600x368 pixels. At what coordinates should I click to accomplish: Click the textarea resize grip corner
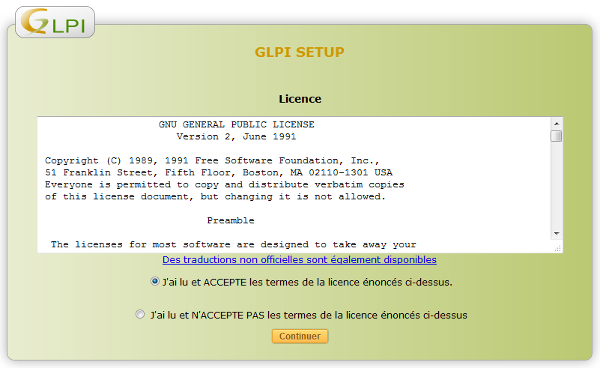coord(558,249)
